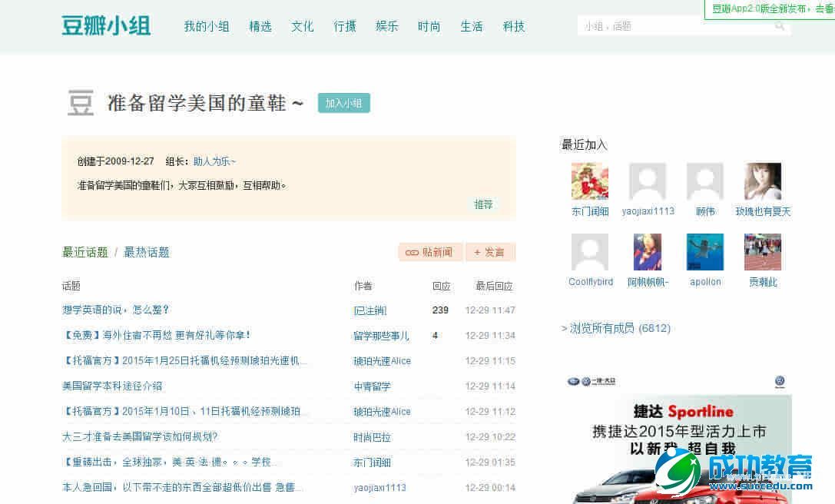
Task: Click the 贴新闻 button
Action: pyautogui.click(x=430, y=252)
